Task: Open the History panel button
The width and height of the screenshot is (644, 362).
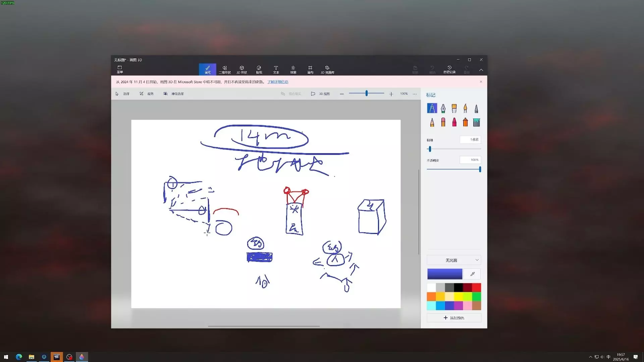Action: click(449, 69)
